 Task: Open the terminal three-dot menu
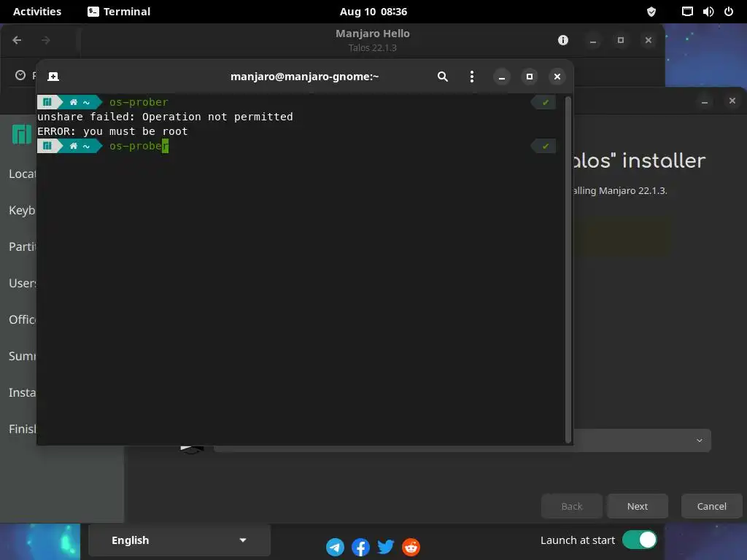472,77
